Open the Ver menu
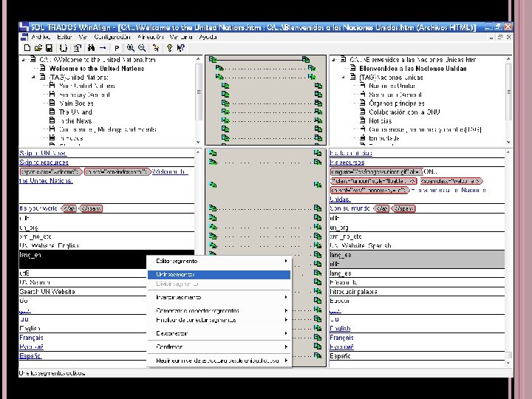The height and width of the screenshot is (399, 532). coord(83,37)
